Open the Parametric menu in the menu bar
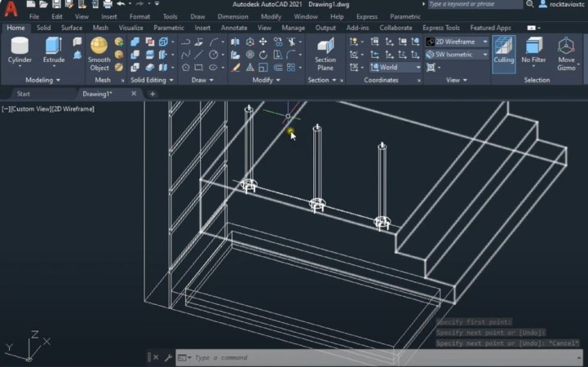Viewport: 588px width, 367px height. pos(405,16)
